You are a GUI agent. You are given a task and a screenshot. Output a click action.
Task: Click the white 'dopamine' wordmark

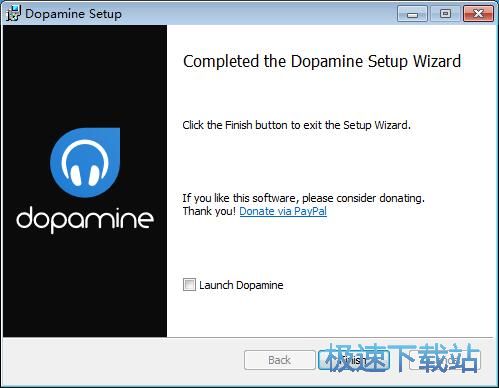pyautogui.click(x=85, y=219)
